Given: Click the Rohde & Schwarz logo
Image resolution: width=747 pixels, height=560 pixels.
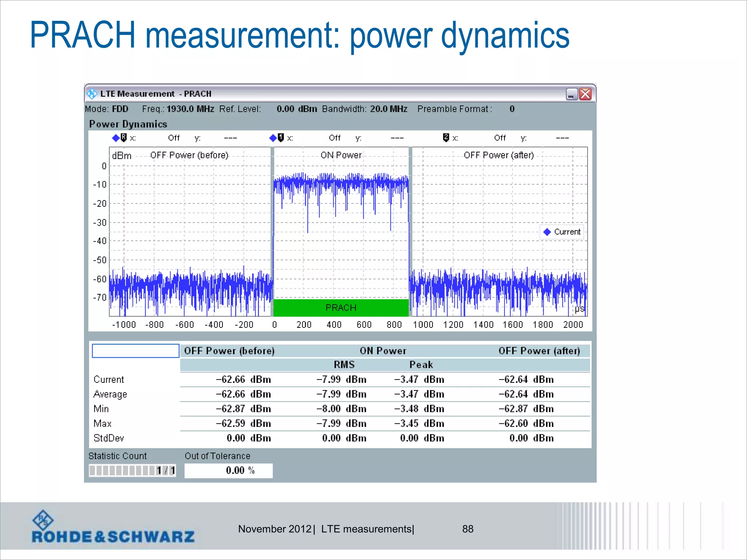Looking at the screenshot, I should click(x=113, y=527).
